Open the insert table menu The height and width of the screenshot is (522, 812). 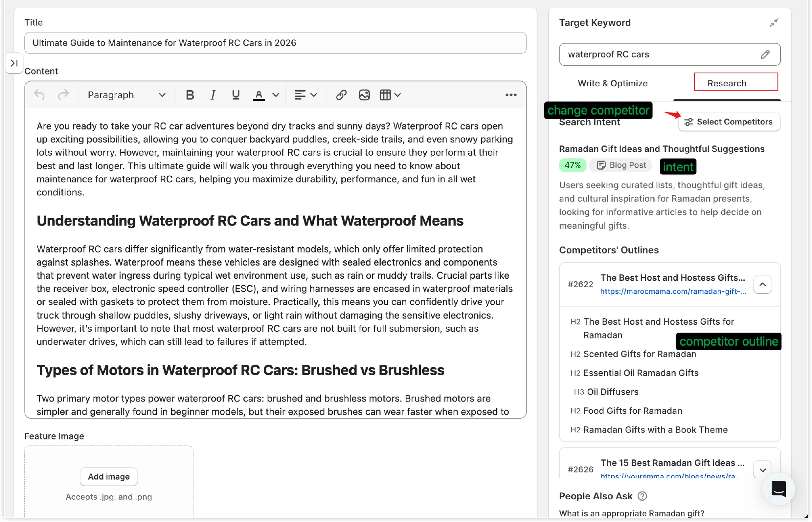390,95
